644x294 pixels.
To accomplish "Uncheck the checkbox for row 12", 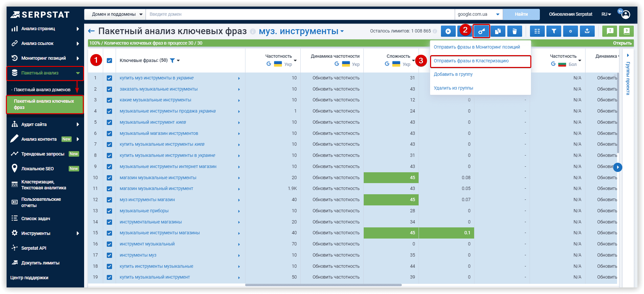I will pos(109,200).
